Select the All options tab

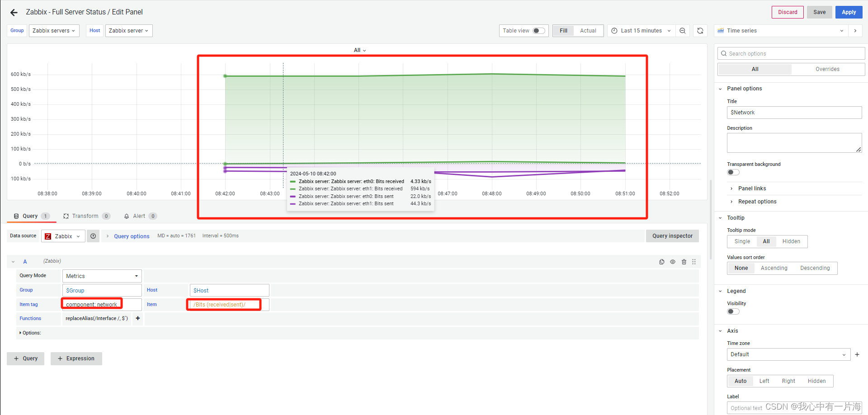coord(755,69)
